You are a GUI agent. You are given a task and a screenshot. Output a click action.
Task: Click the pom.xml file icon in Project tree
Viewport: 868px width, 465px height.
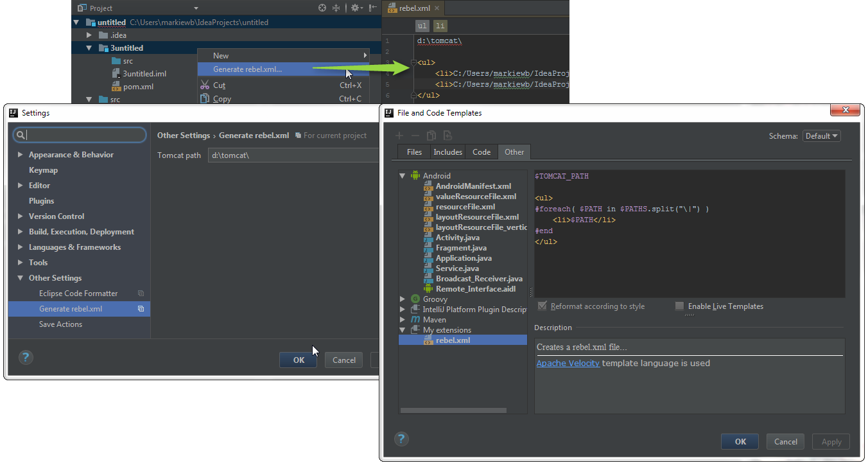tap(116, 86)
